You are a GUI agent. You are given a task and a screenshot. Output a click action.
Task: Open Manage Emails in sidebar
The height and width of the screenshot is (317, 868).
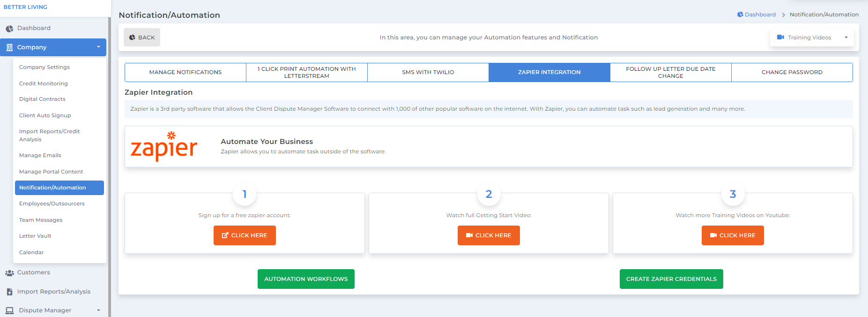40,155
